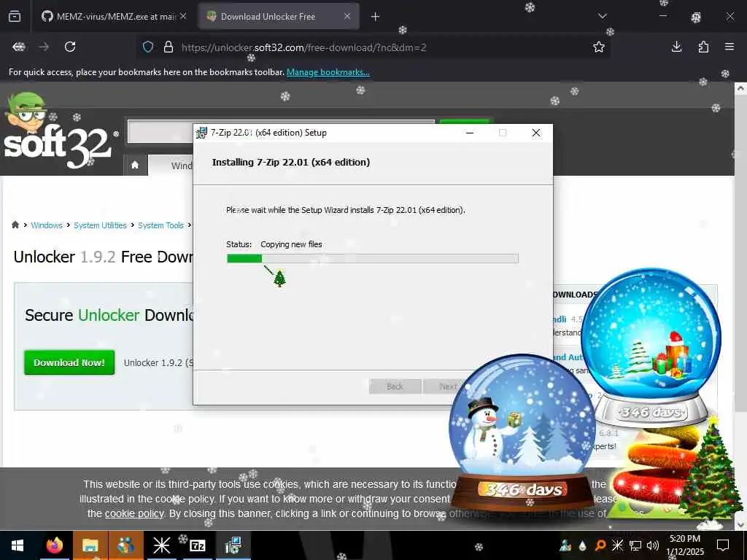Screen dimensions: 747x560
Task: Click the 'Installing 7-Zip 22.01 (x64 edition)' heading
Action: tap(291, 163)
